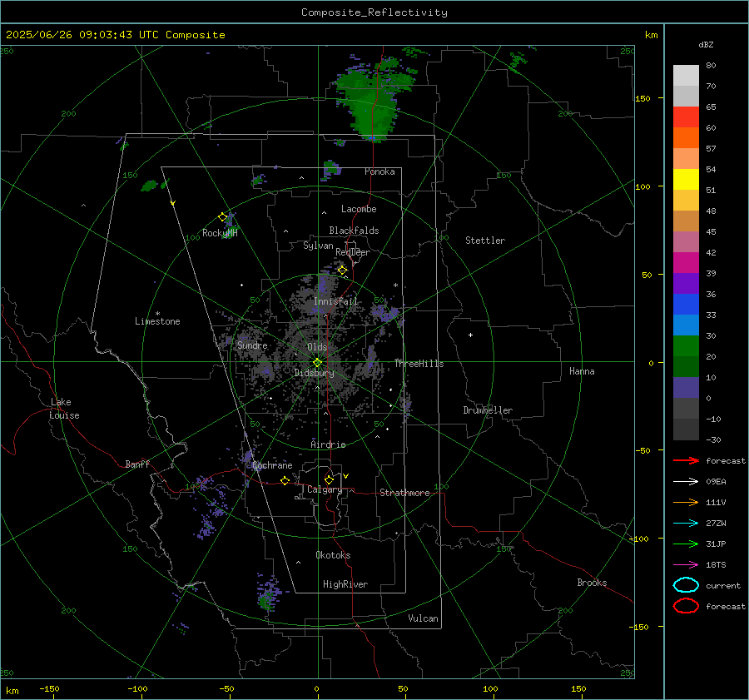Click the Limestone label
Image resolution: width=749 pixels, height=700 pixels.
157,321
